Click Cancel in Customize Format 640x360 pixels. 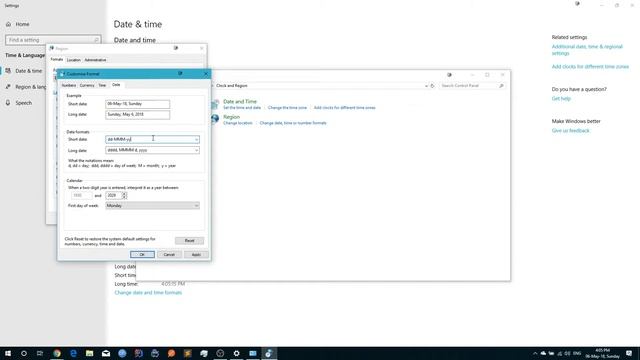(169, 255)
